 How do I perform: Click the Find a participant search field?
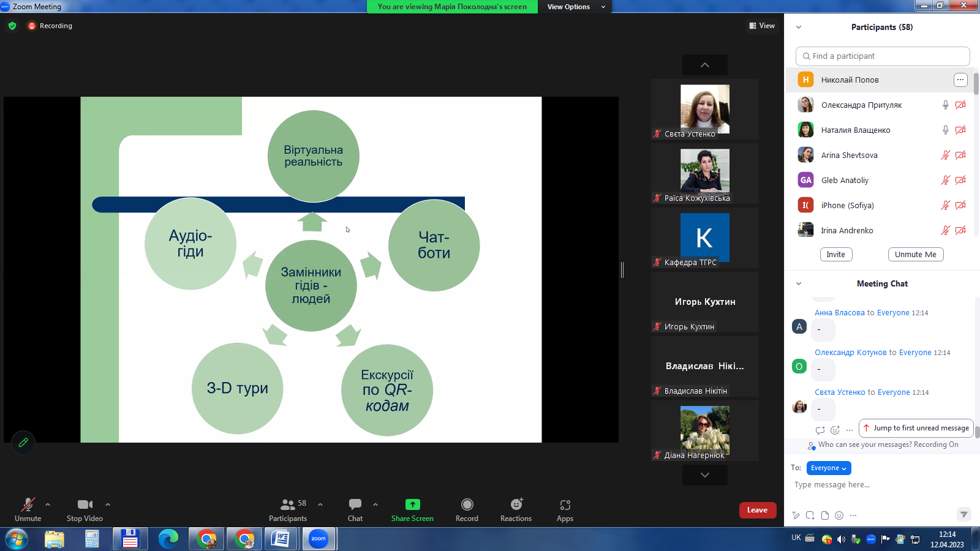pos(882,56)
